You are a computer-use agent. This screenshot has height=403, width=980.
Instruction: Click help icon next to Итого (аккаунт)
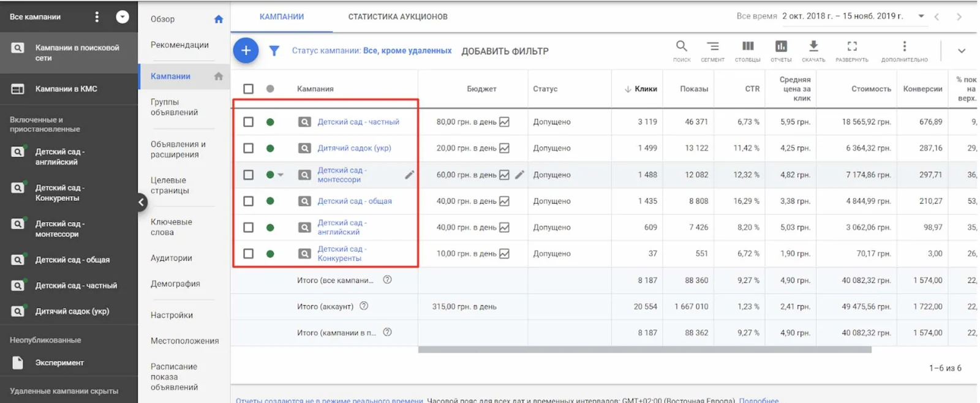click(364, 306)
